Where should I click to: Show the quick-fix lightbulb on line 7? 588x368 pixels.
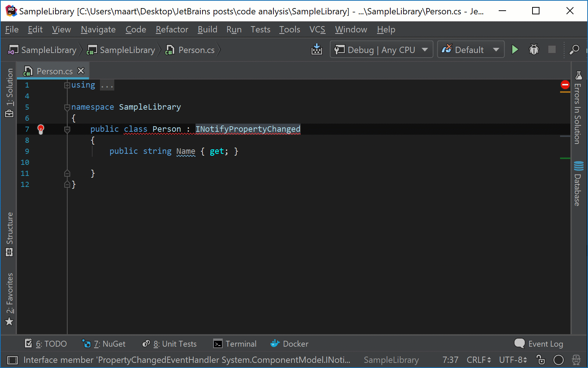click(x=41, y=129)
